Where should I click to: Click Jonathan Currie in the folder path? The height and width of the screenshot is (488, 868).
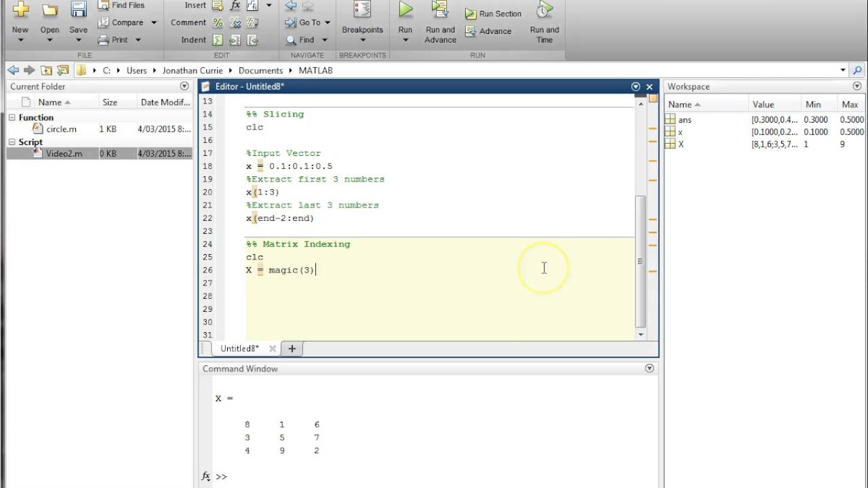[x=193, y=70]
